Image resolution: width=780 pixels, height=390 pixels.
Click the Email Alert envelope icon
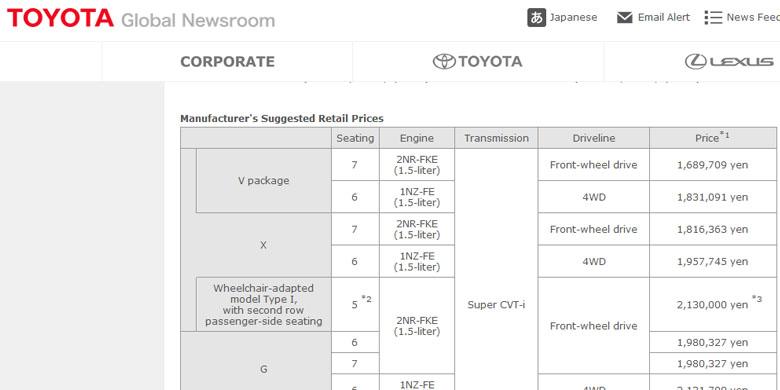pos(624,17)
